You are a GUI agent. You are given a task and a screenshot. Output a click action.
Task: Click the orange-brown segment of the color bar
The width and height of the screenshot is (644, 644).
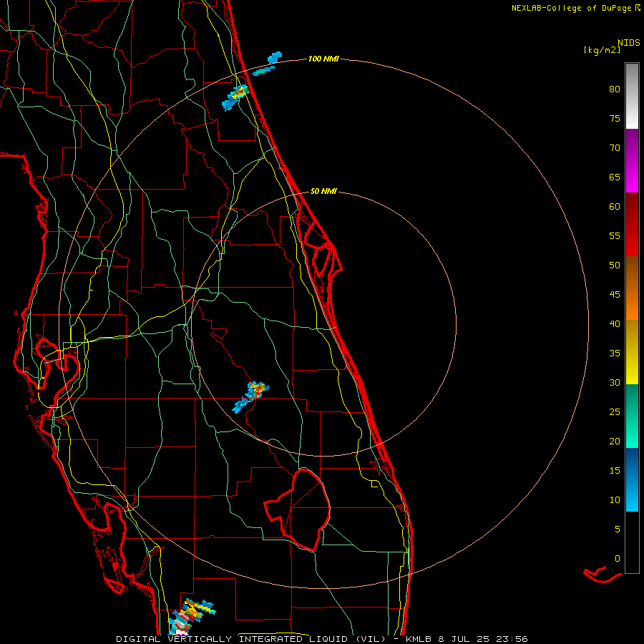(632, 288)
